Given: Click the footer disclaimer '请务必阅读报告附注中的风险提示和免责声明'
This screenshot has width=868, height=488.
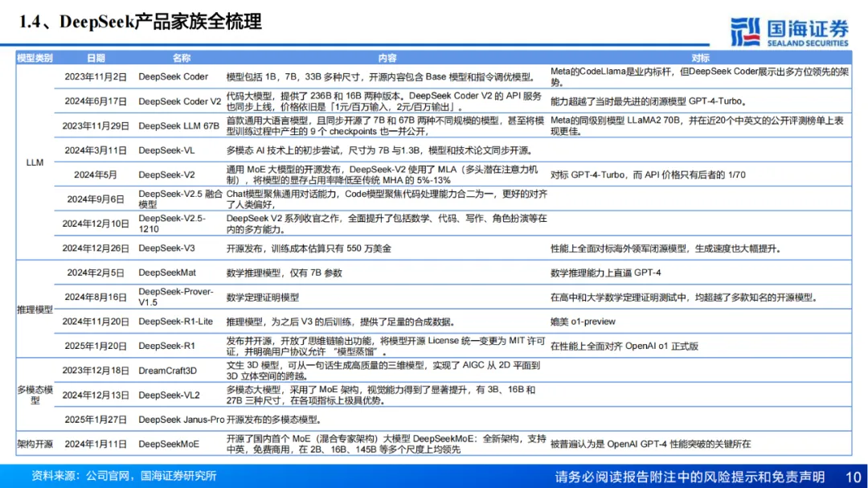Looking at the screenshot, I should point(690,477).
